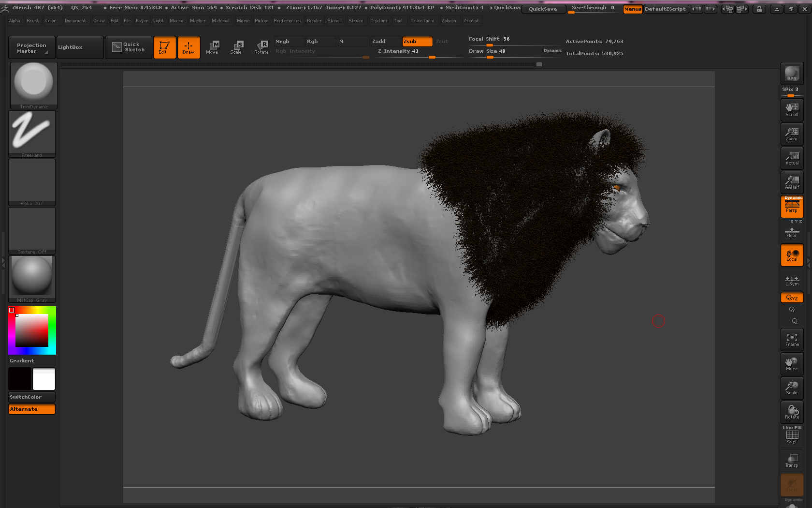Toggle Local symmetry transformations button

tap(792, 255)
